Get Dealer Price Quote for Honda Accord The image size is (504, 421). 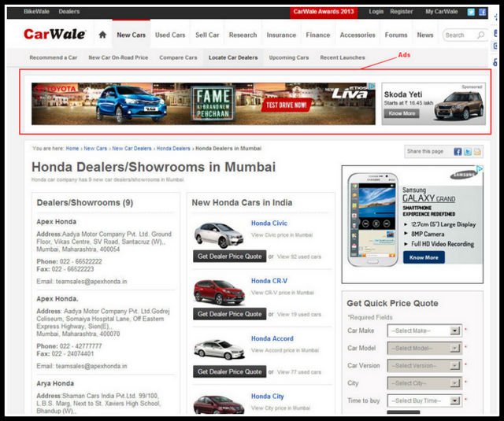(x=229, y=371)
